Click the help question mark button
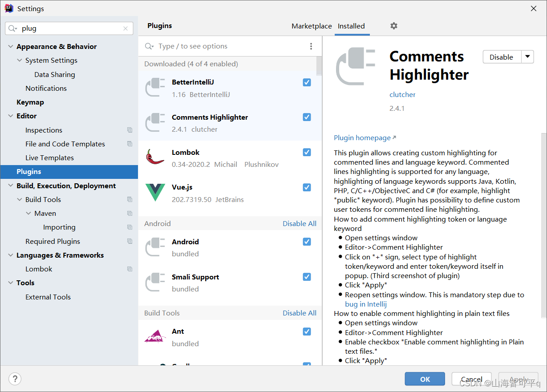The width and height of the screenshot is (547, 392). [15, 379]
